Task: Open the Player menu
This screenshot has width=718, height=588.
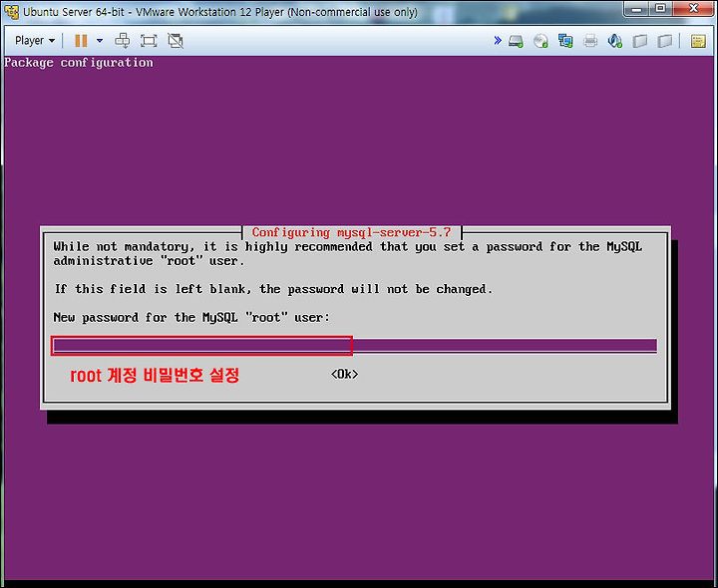Action: tap(35, 41)
